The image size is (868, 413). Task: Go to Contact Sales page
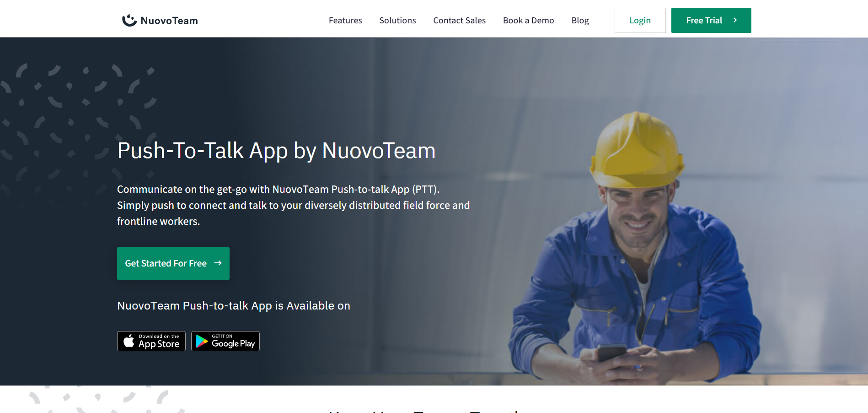[459, 21]
